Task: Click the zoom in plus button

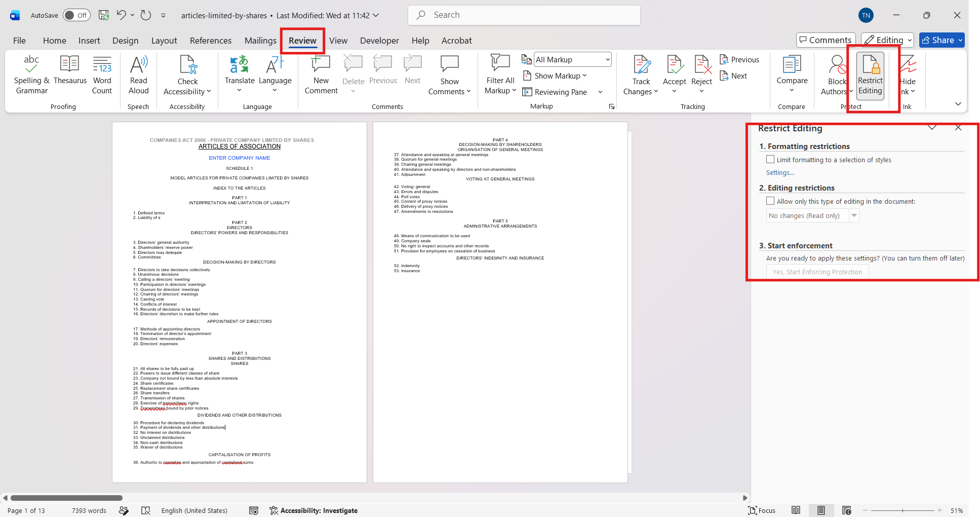Action: [940, 510]
